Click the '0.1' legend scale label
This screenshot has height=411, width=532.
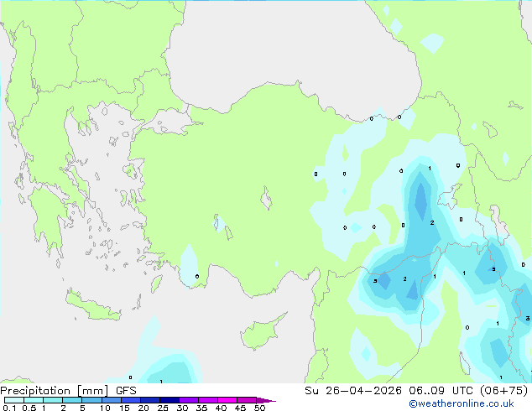click(9, 408)
